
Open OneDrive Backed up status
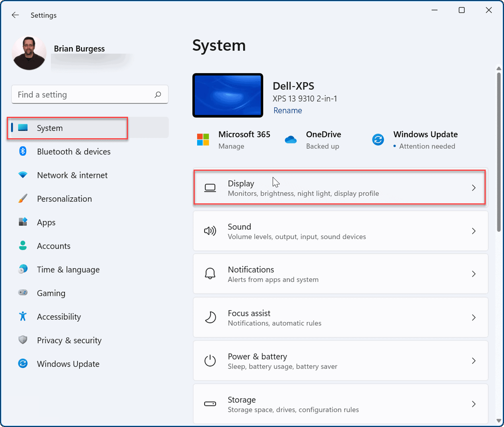[x=322, y=146]
